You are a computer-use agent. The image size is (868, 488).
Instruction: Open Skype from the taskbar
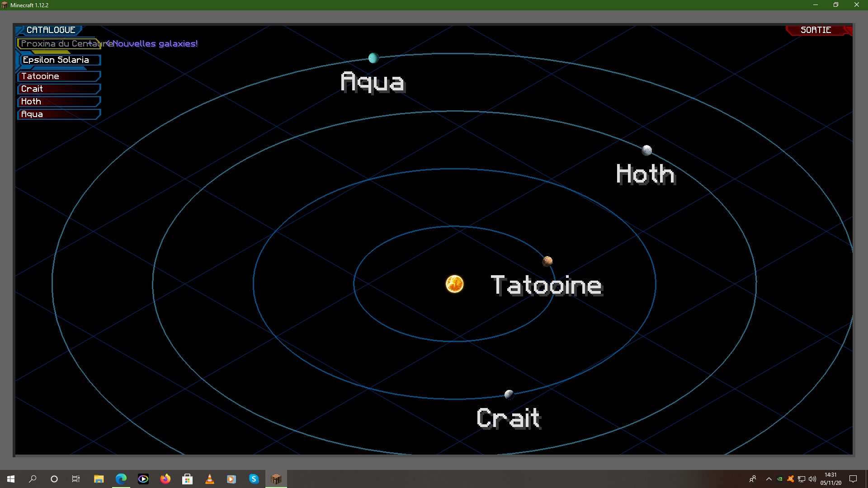coord(254,479)
